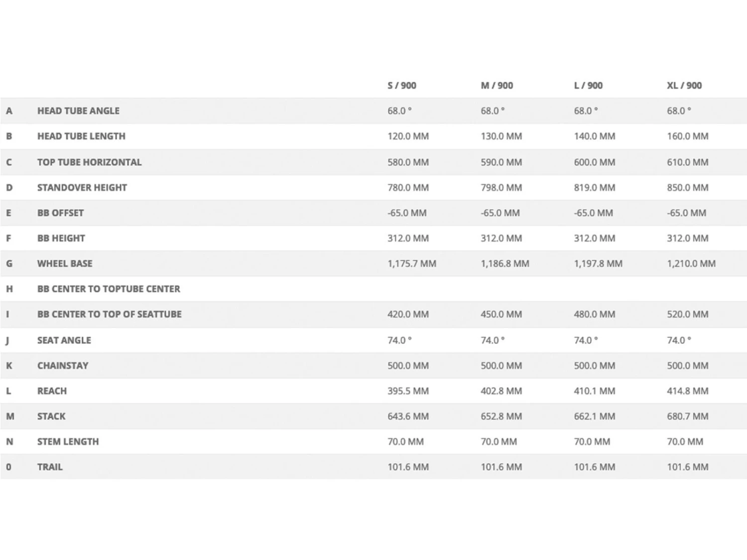The width and height of the screenshot is (747, 560).
Task: Click the WHEEL BASE row label
Action: (65, 264)
